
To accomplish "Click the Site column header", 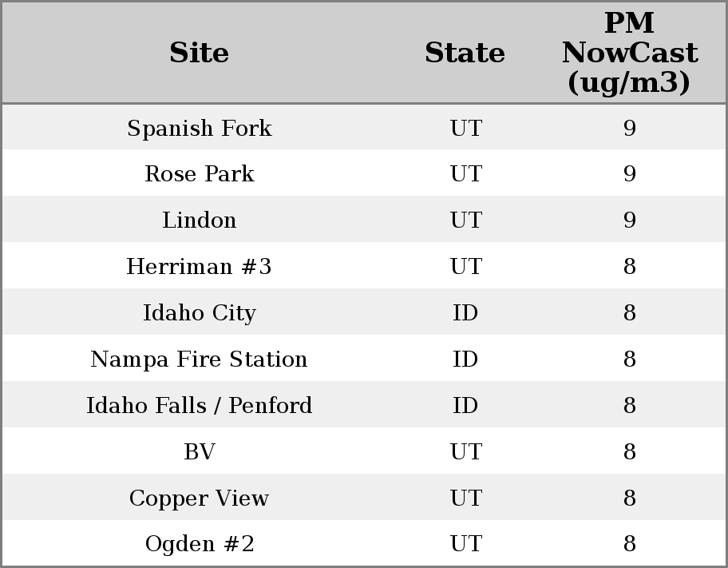I will [x=199, y=53].
